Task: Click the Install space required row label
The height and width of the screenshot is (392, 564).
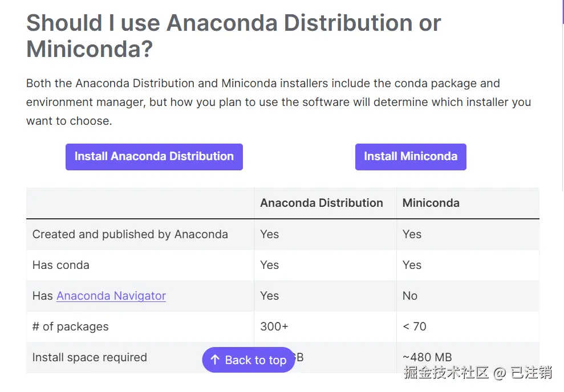Action: point(90,357)
